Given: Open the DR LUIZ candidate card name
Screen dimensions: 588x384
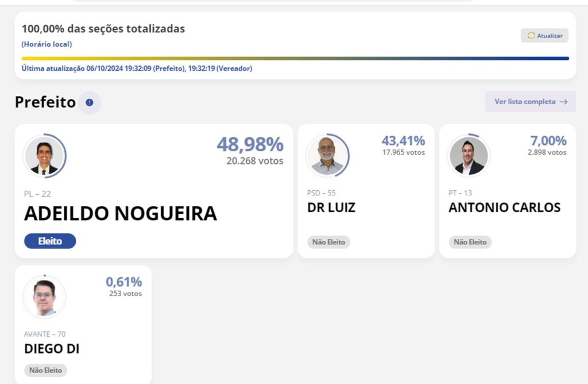Looking at the screenshot, I should [331, 208].
